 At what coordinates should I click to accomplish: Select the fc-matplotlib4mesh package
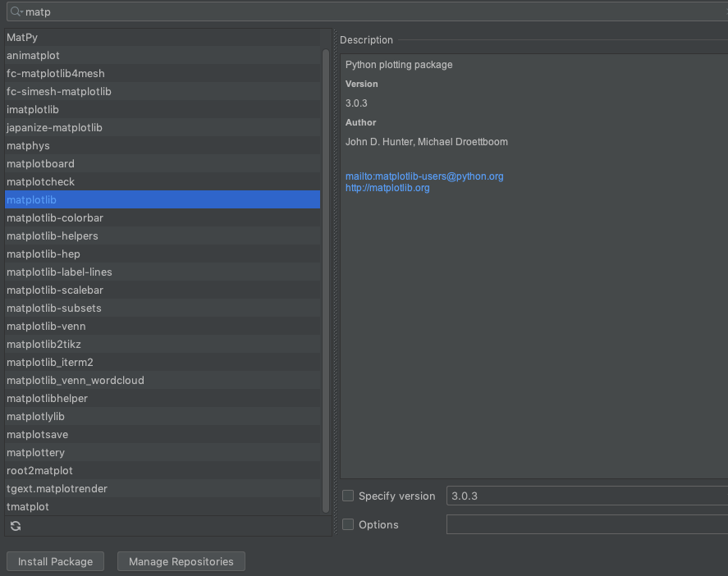[163, 73]
